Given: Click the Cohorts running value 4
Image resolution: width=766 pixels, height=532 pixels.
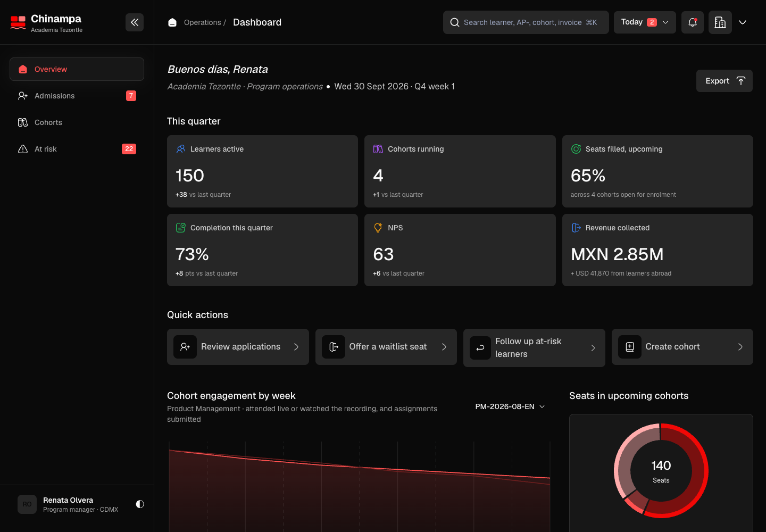Looking at the screenshot, I should 378,176.
